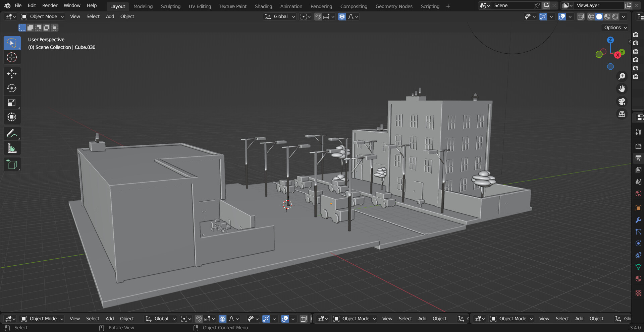Screen dimensions: 644x332
Task: Switch to the Shading workspace tab
Action: click(263, 6)
